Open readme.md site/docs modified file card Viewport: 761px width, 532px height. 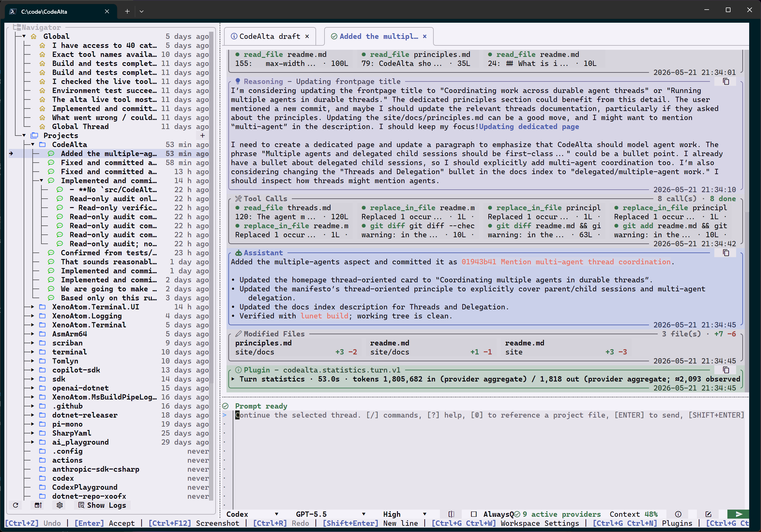[x=431, y=348]
